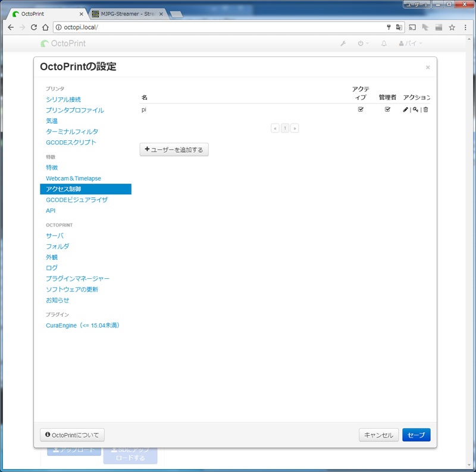Open the ソフトウェアの更新 section

point(72,290)
